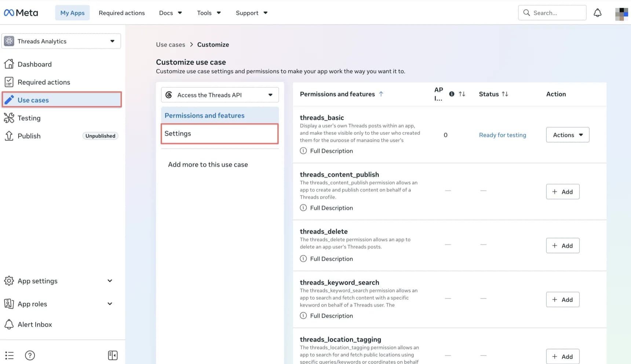Click the threads_location_tagging permission name
This screenshot has width=631, height=364.
click(x=340, y=339)
